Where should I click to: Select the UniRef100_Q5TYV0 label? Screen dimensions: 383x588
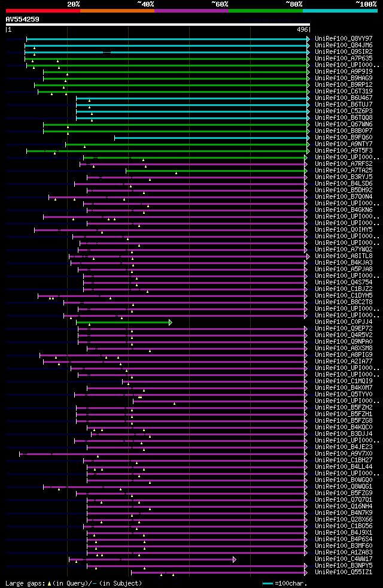[344, 395]
